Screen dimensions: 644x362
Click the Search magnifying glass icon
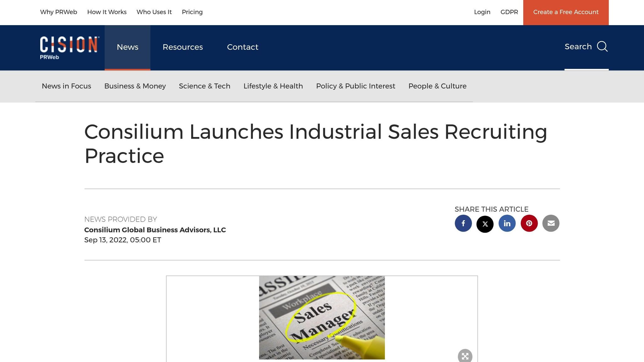(x=602, y=47)
